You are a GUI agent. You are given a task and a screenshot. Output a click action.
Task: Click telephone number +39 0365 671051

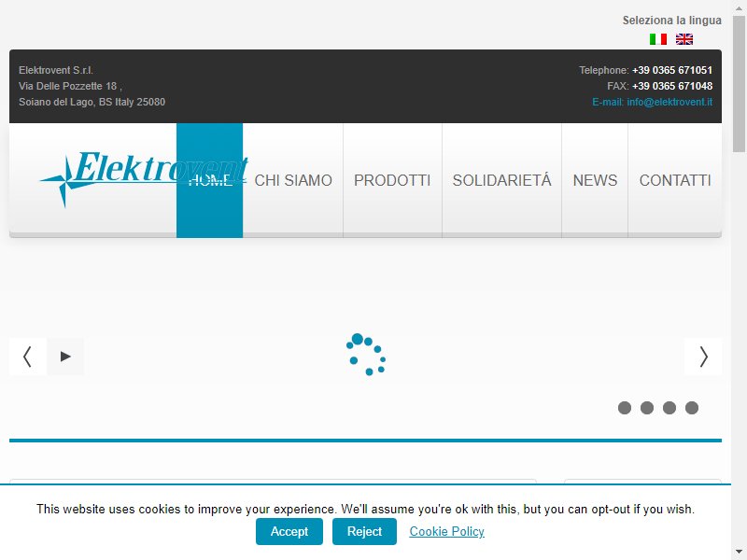pos(672,70)
